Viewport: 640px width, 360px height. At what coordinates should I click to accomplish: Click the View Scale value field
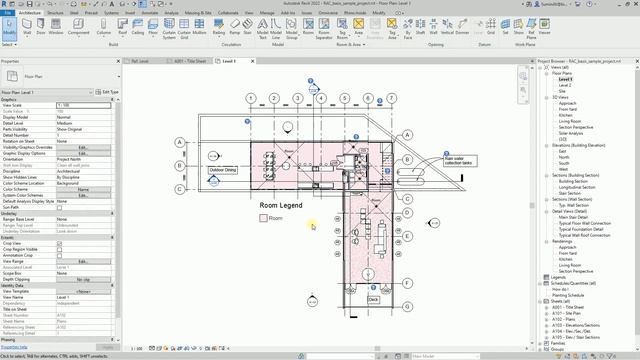tap(83, 105)
